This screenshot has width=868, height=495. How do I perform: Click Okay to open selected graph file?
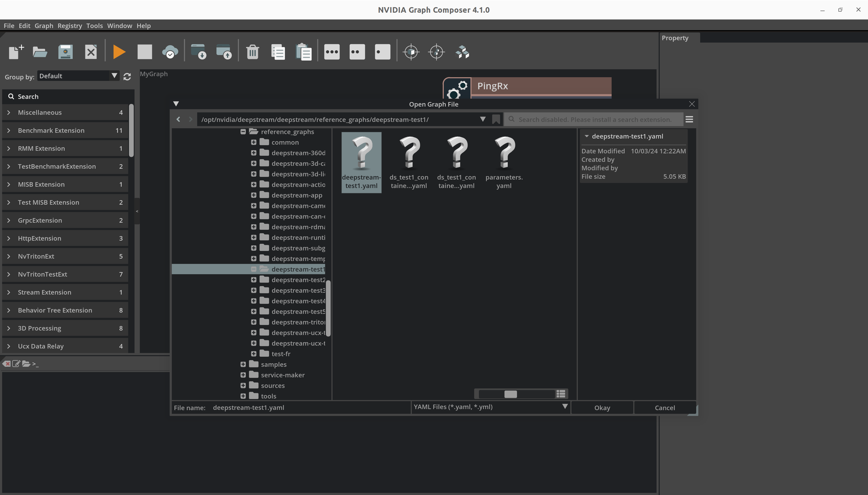coord(602,407)
